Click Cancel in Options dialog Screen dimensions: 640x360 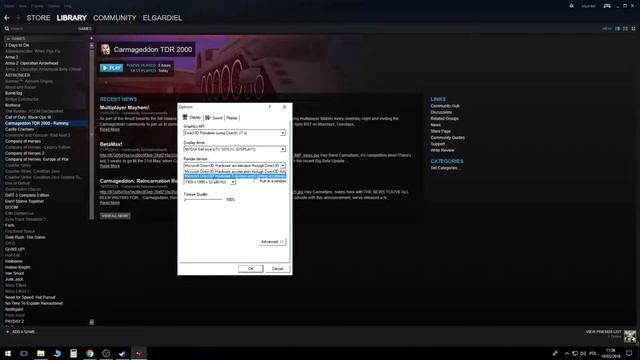pyautogui.click(x=278, y=269)
